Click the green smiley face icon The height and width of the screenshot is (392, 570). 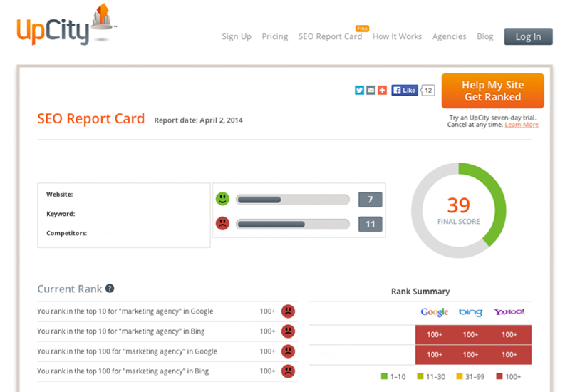coord(223,199)
